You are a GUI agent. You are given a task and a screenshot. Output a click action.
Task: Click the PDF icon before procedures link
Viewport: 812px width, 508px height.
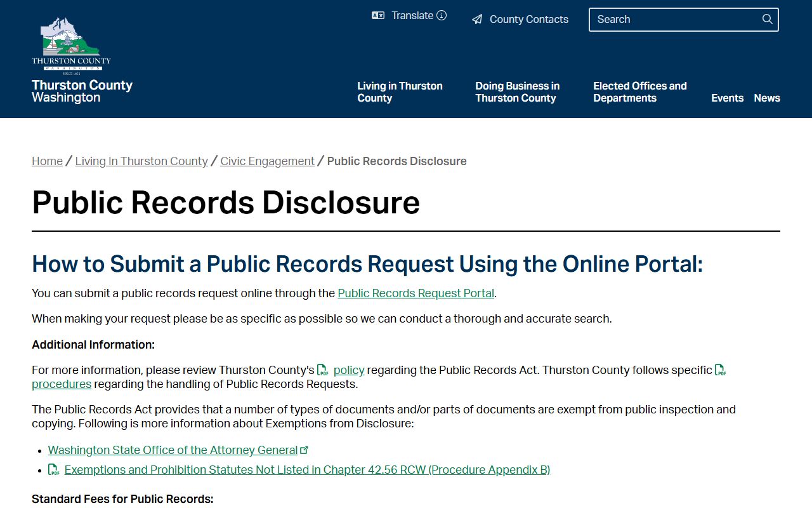721,370
